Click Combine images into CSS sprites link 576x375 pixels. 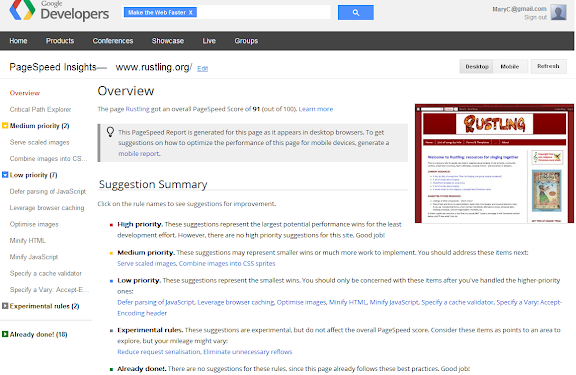[x=227, y=263]
